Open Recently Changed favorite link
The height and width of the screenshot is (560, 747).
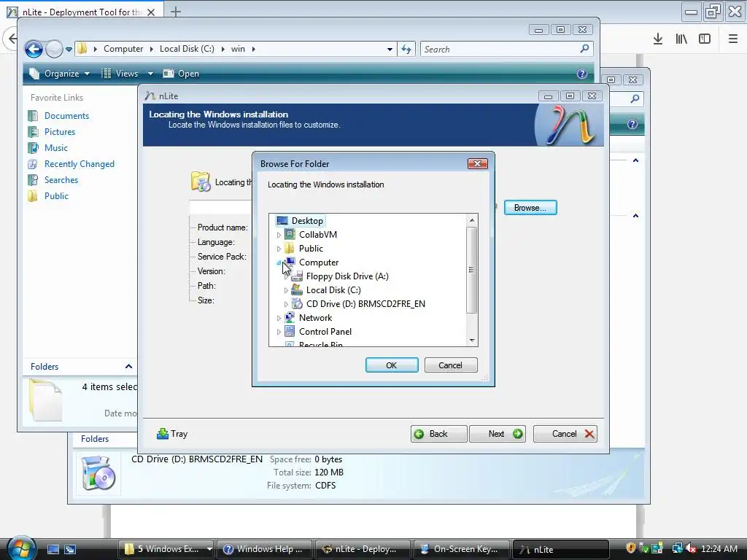(79, 164)
